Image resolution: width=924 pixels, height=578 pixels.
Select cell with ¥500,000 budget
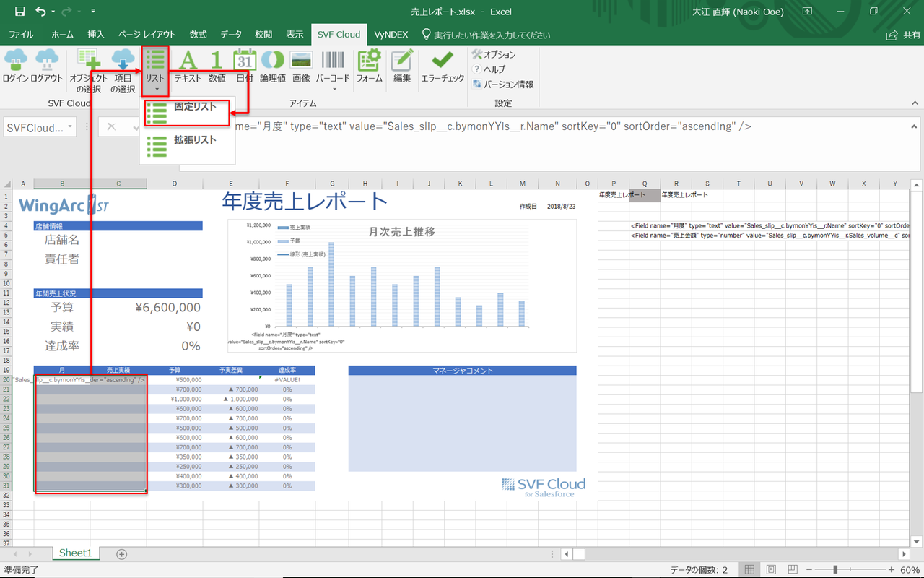pos(175,380)
